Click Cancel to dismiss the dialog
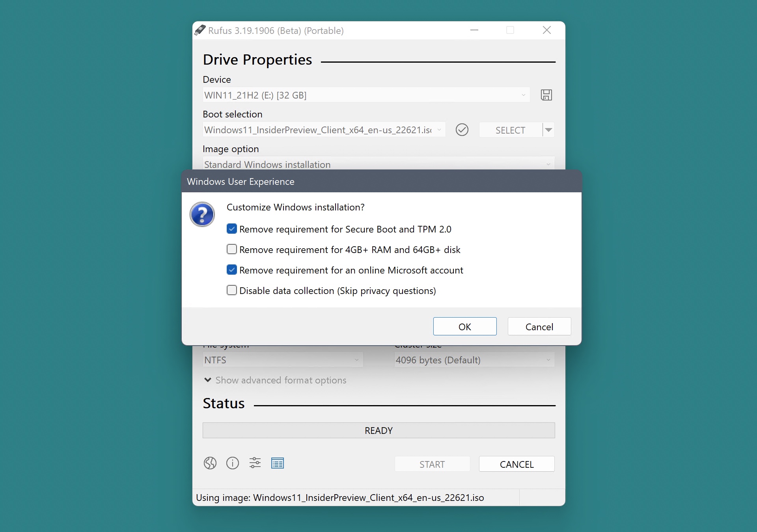Image resolution: width=757 pixels, height=532 pixels. click(539, 326)
